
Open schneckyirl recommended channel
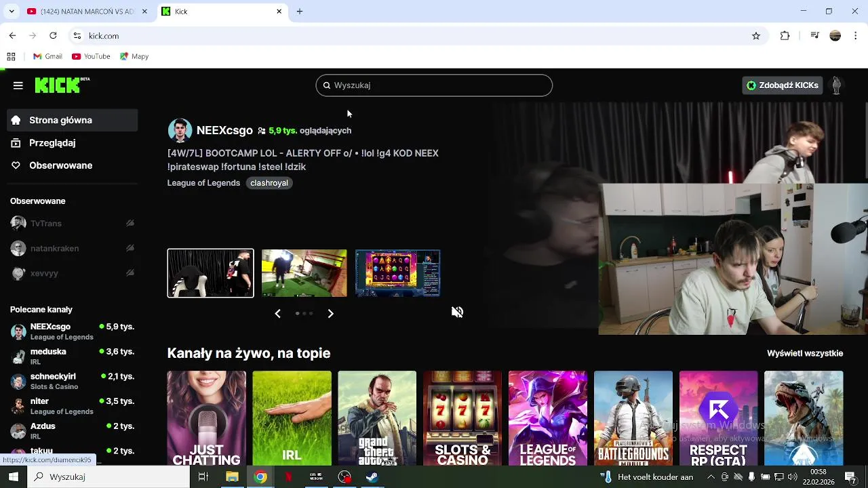pos(73,381)
